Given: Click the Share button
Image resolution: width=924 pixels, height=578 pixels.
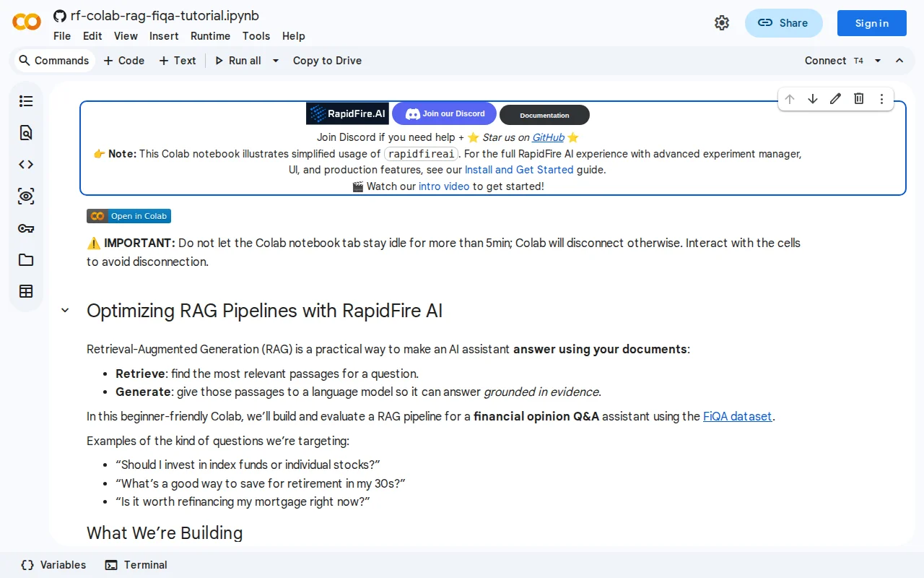Looking at the screenshot, I should [783, 23].
